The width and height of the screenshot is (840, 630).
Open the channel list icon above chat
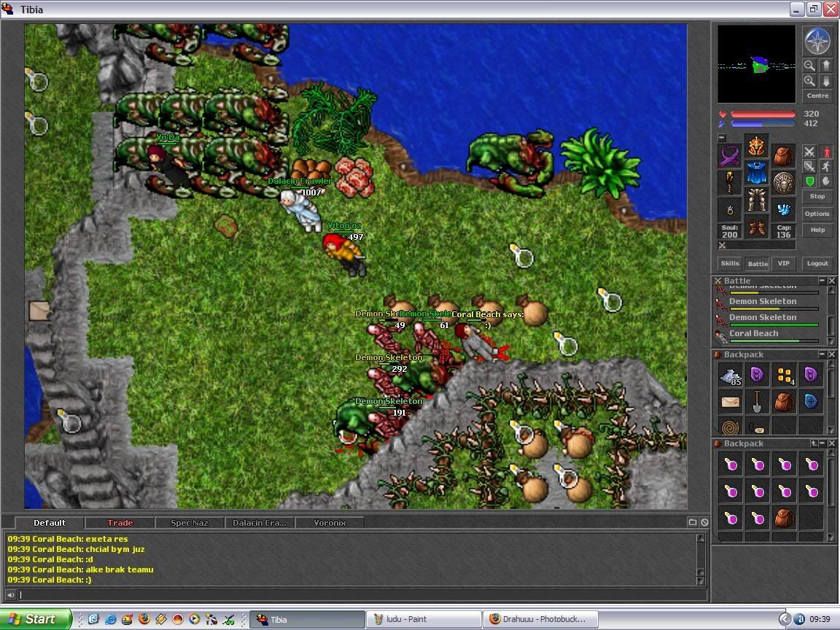tap(692, 522)
